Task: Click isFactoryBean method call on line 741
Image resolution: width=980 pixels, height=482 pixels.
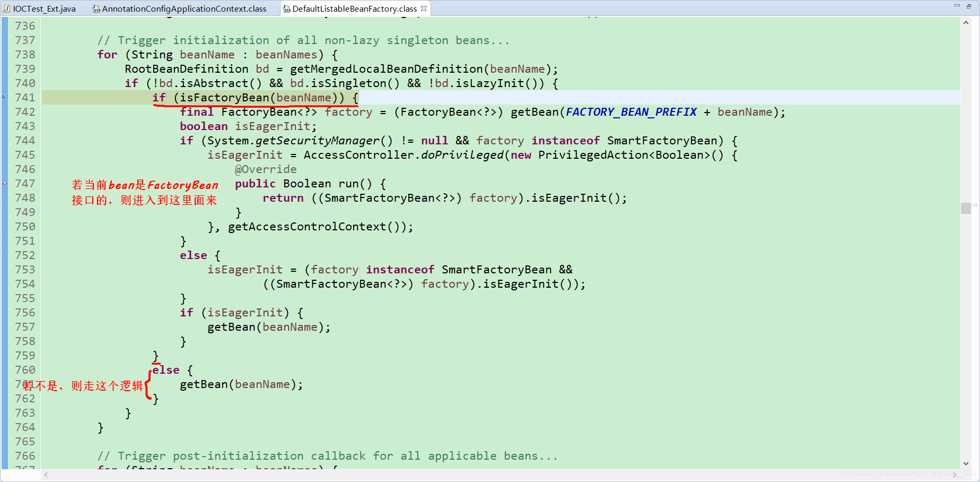Action: click(x=225, y=98)
